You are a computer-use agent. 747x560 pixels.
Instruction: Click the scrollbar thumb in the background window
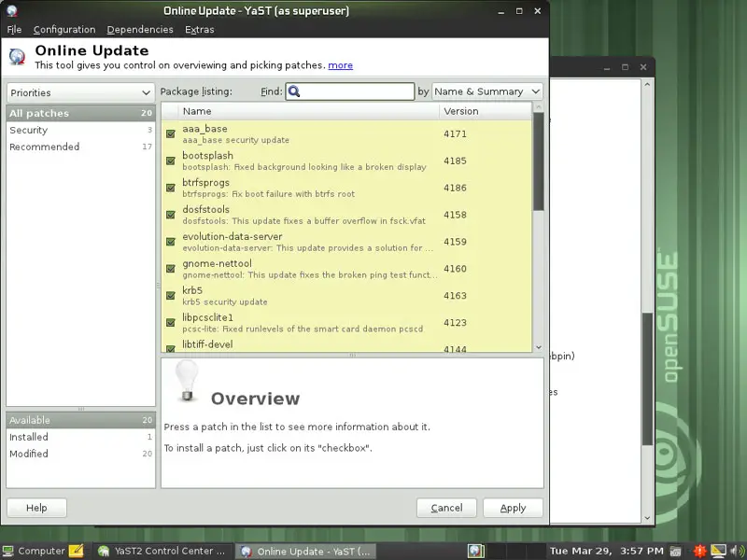coord(647,379)
